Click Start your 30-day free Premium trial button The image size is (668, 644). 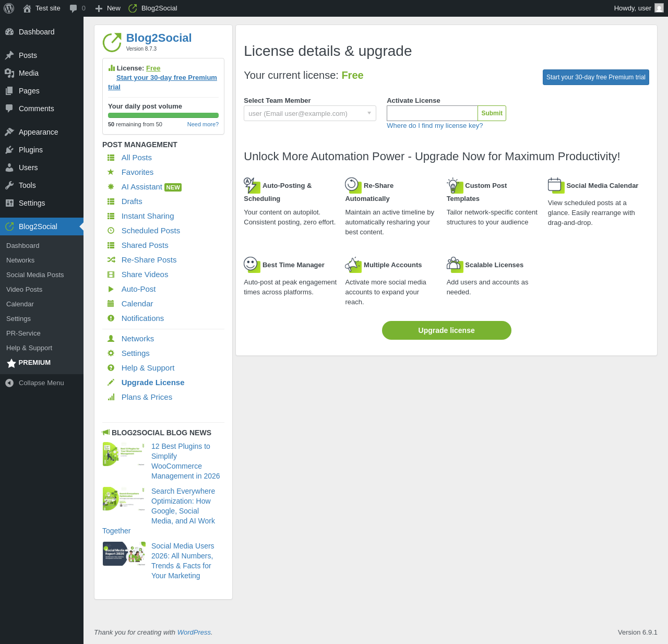coord(596,77)
